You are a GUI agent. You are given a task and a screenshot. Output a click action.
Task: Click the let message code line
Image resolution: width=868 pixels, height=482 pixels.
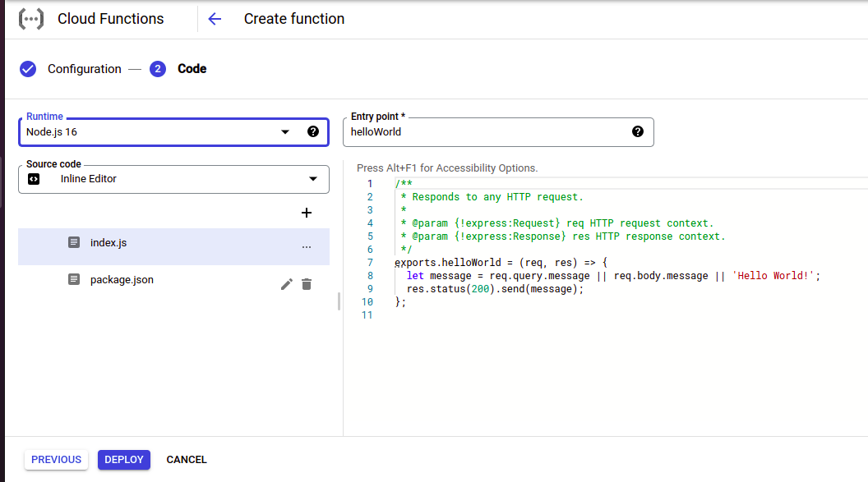pos(613,276)
